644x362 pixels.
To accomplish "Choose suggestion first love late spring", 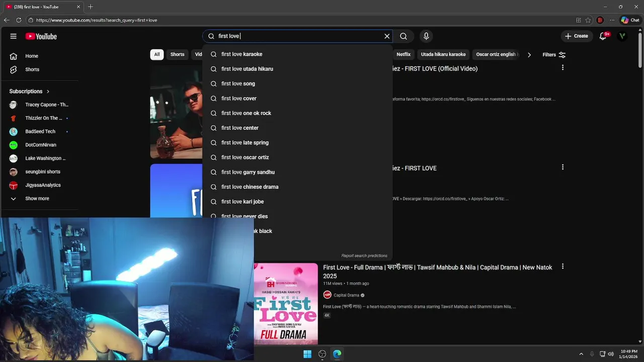I will coord(297,143).
